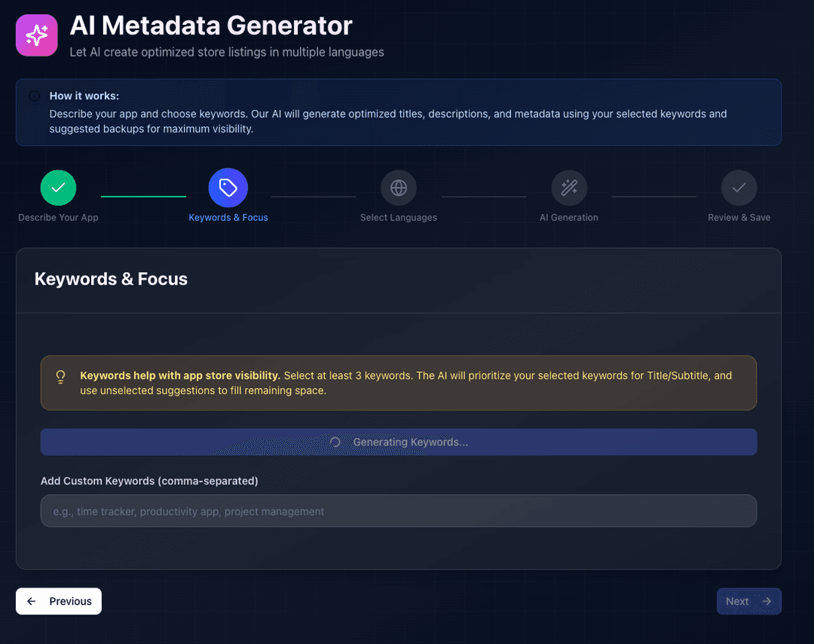Screen dimensions: 814x644
Task: Click the left arrow inside the Previous button
Action: click(x=31, y=601)
